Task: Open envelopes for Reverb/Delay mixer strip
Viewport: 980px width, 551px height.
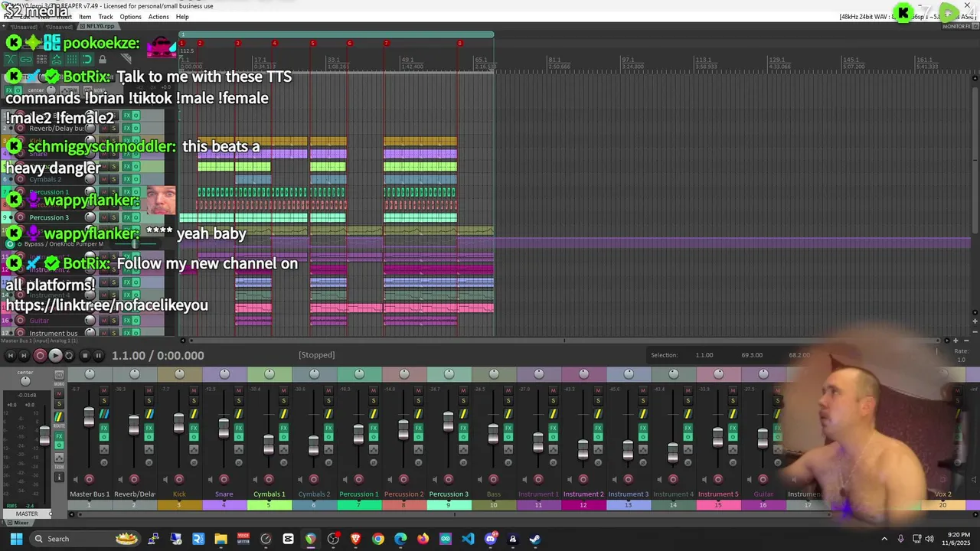Action: click(149, 449)
